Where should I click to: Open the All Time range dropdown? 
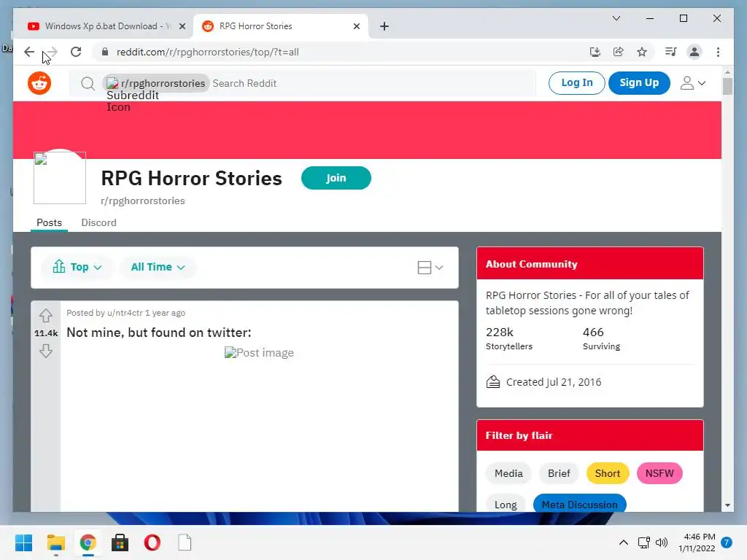coord(158,267)
